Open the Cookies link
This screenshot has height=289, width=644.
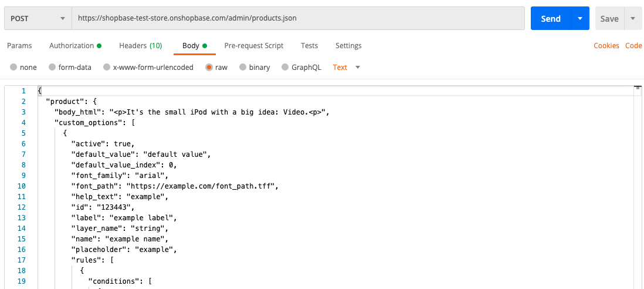[606, 46]
